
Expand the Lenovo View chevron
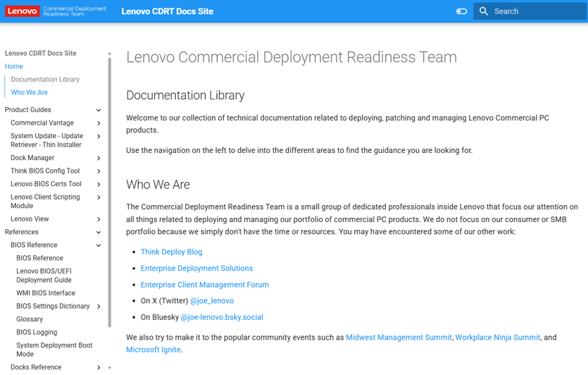[x=99, y=219]
